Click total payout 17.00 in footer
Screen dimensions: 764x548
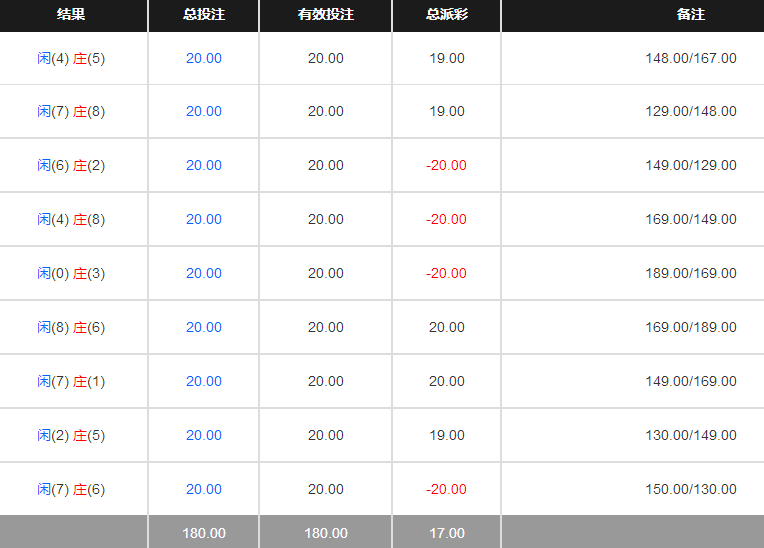coord(447,534)
